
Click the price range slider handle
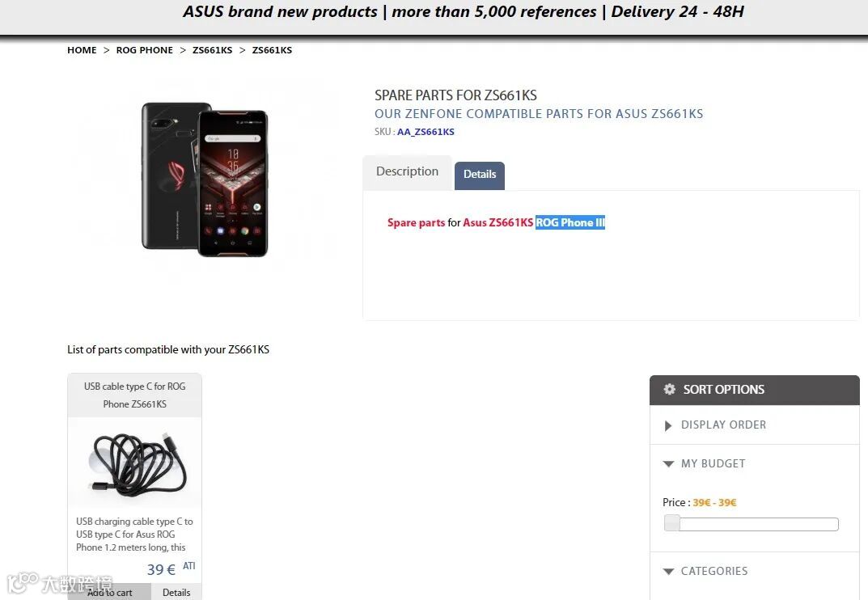672,523
